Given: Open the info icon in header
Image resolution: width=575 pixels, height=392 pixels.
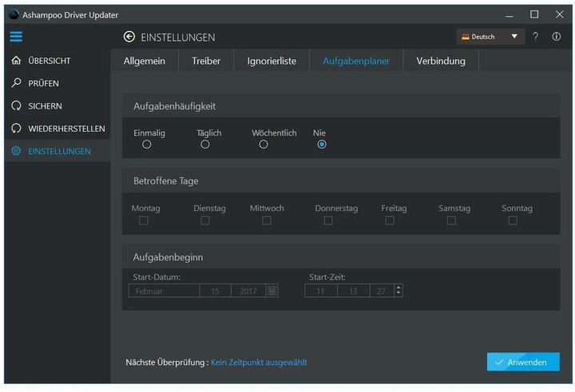Looking at the screenshot, I should [x=557, y=36].
